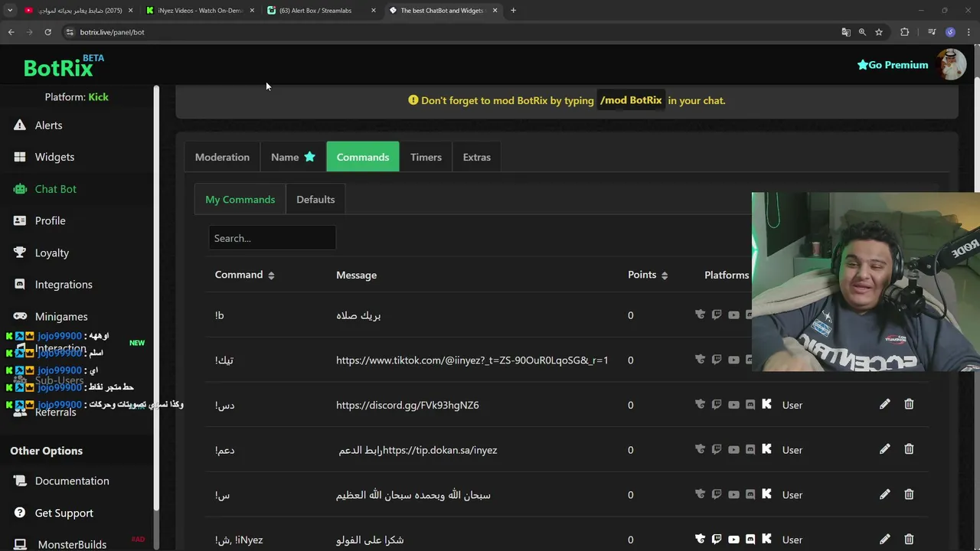The width and height of the screenshot is (980, 551).
Task: Click the Chrome translate page icon
Action: [x=845, y=32]
